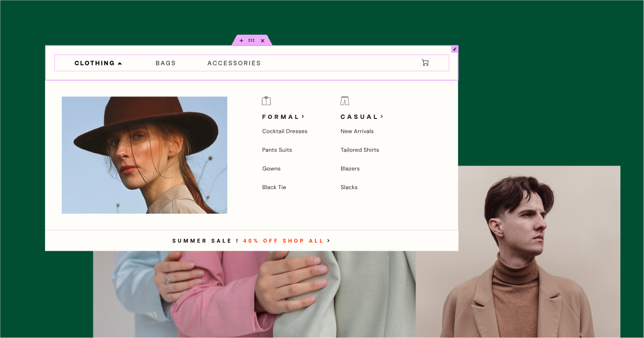Go to the New Arrivals link
Image resolution: width=644 pixels, height=338 pixels.
click(357, 131)
